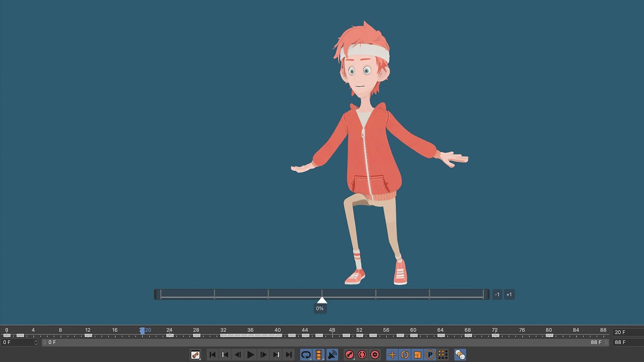The height and width of the screenshot is (362, 644).
Task: Open motion system overlapping circles icon
Action: 460,355
